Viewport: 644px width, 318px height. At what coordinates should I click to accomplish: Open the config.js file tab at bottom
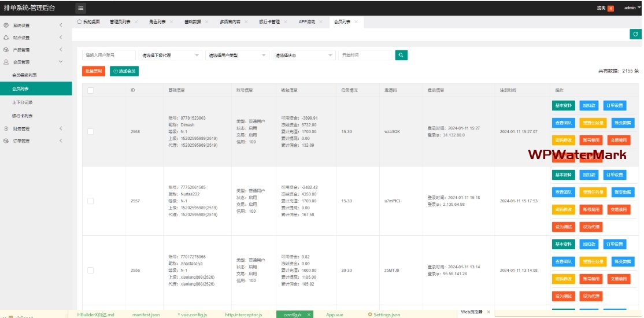pyautogui.click(x=292, y=315)
